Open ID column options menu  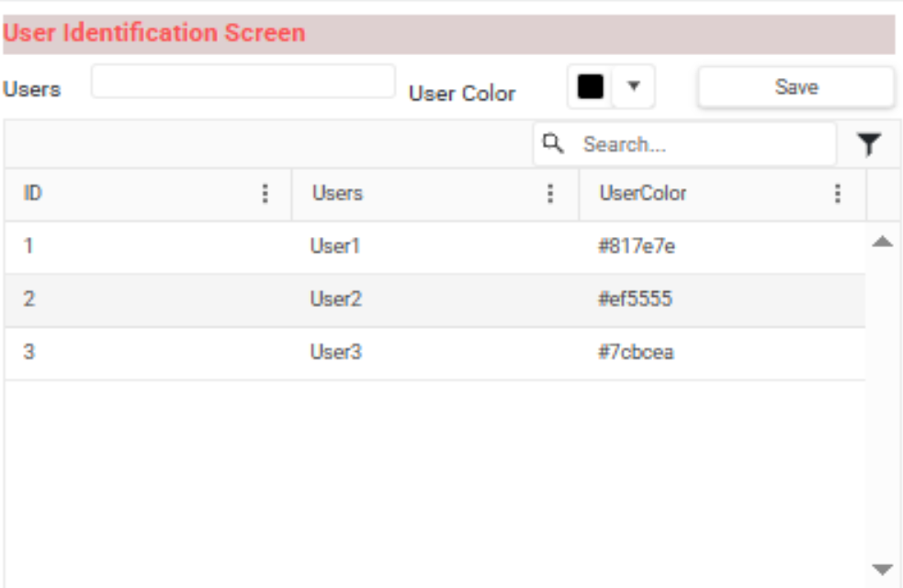(x=265, y=194)
